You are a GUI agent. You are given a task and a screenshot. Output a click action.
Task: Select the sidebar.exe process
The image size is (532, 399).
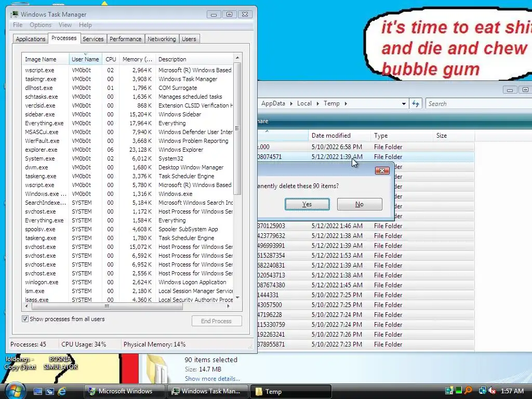coord(128,114)
